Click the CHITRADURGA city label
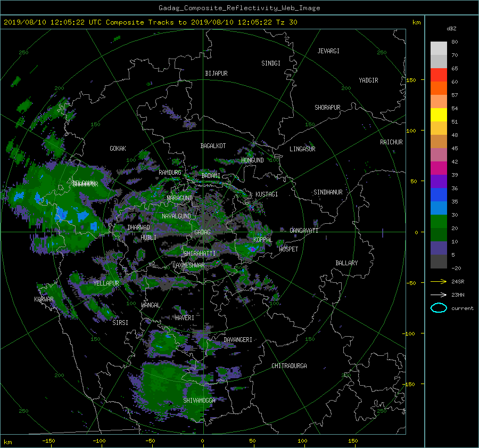The height and width of the screenshot is (448, 479). pos(289,366)
